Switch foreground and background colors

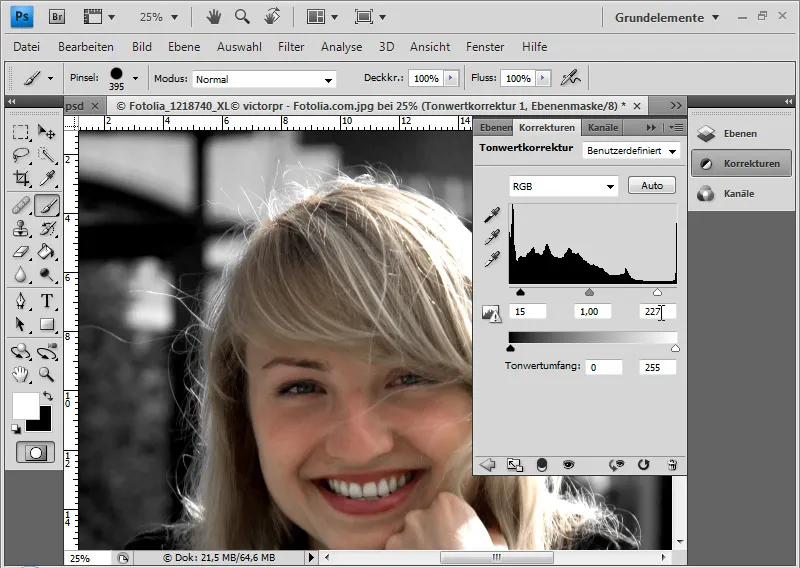point(47,396)
